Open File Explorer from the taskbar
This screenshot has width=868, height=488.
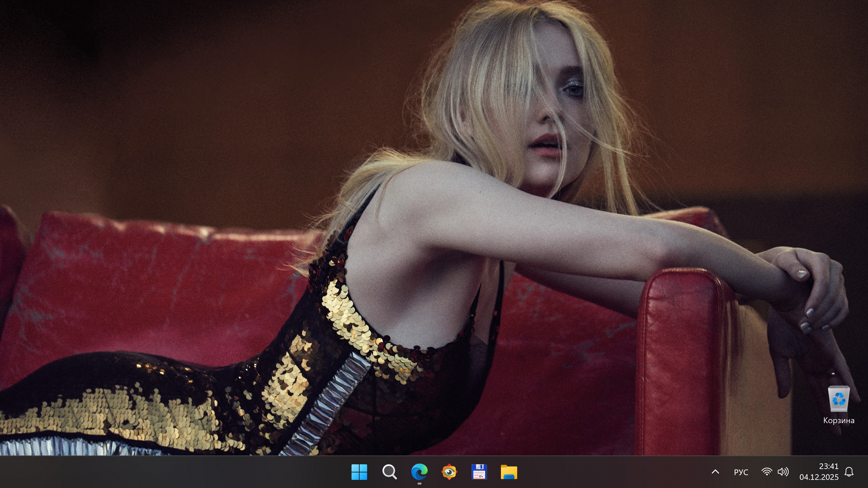(509, 472)
